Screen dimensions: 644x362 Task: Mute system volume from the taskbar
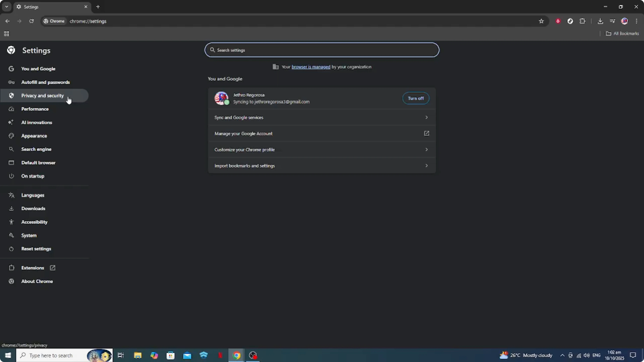click(587, 356)
